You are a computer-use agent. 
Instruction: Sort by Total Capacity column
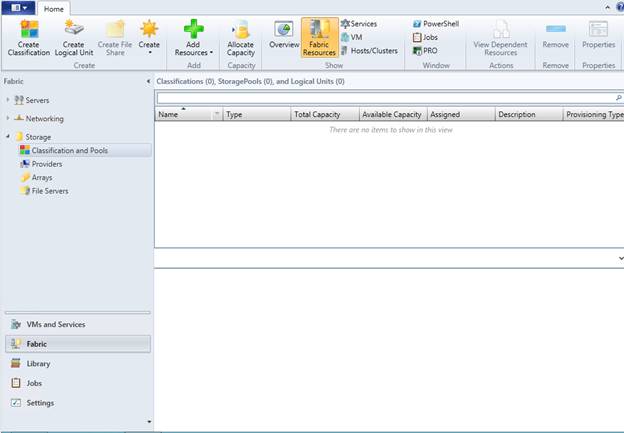click(x=325, y=114)
